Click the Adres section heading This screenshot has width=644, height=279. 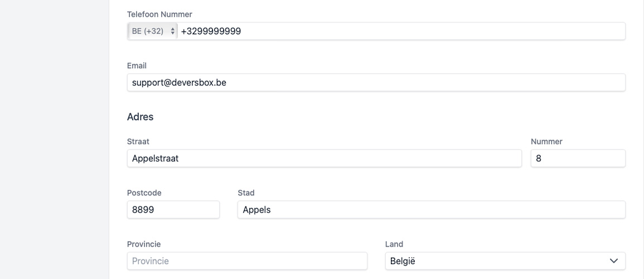pos(140,117)
